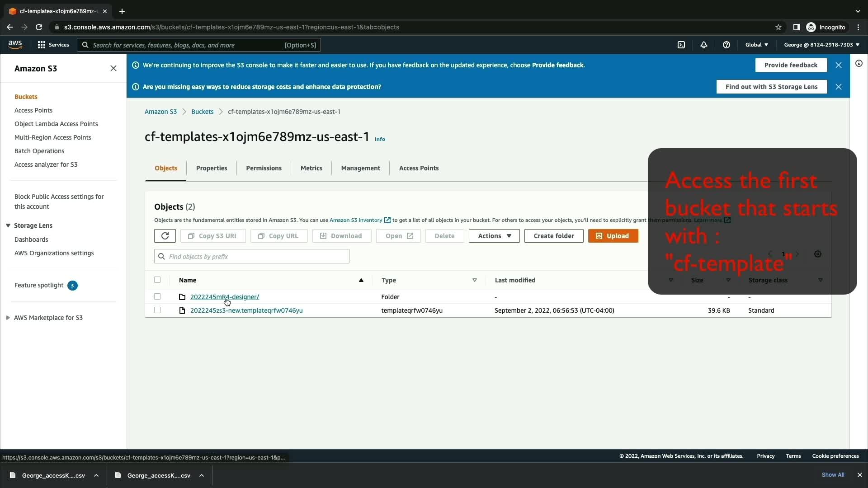Collapse the Storage Lens sidebar section
This screenshot has height=488, width=868.
8,225
